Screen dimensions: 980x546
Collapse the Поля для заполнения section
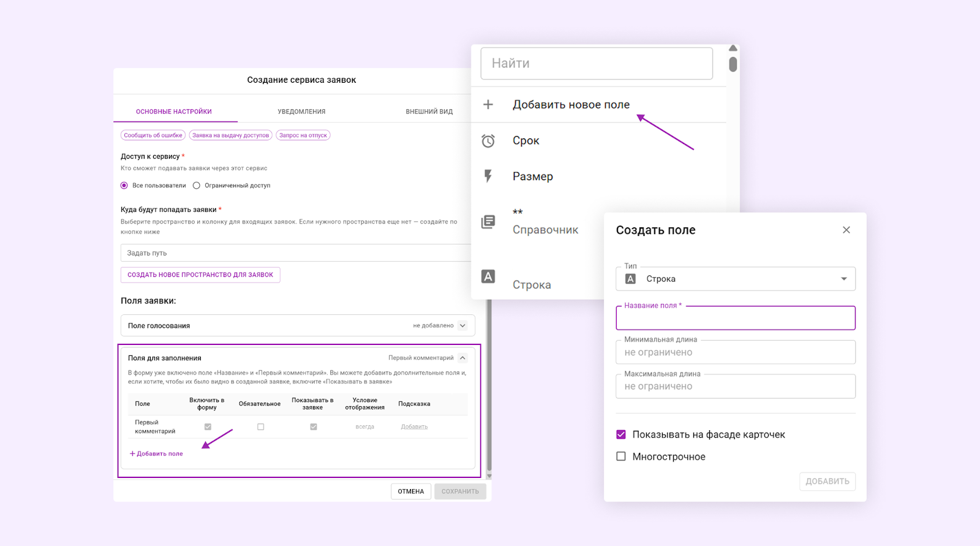(x=463, y=358)
